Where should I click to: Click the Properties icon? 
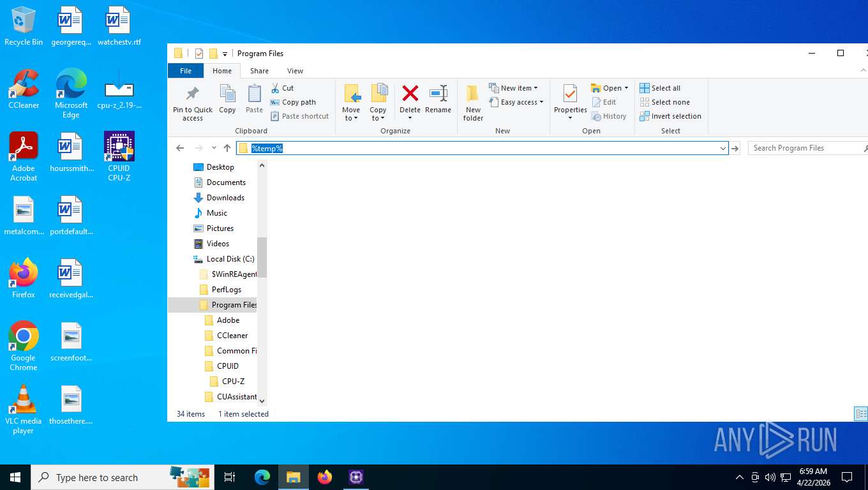(570, 94)
